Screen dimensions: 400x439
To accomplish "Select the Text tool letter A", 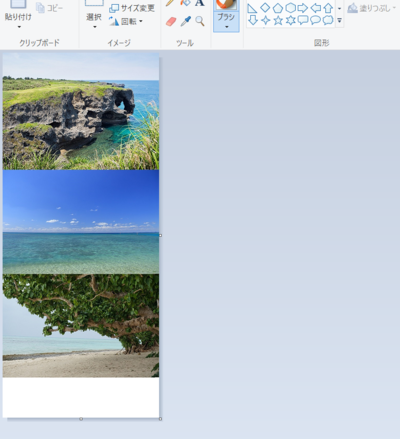I will [199, 3].
